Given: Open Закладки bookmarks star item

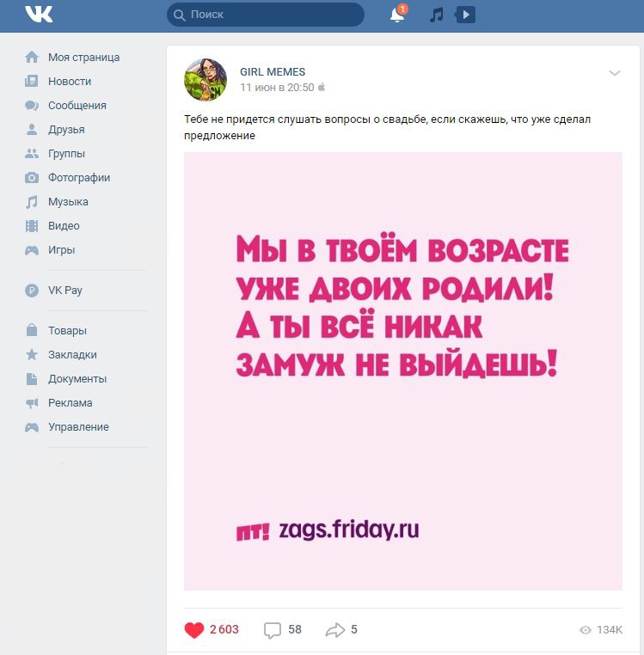Looking at the screenshot, I should coord(72,355).
